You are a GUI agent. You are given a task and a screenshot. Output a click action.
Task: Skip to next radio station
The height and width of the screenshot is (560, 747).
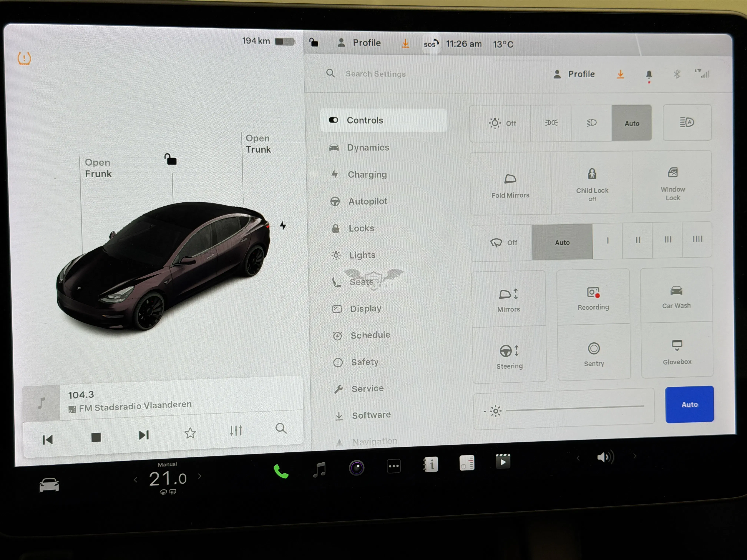coord(144,435)
